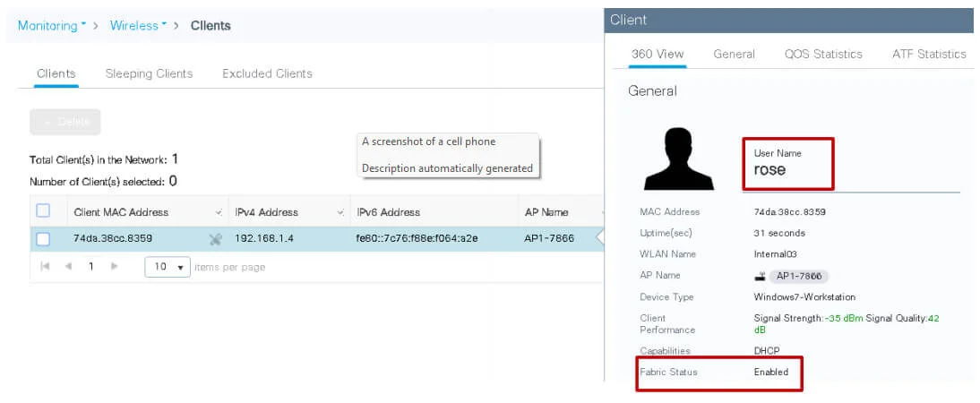Open Client MAC Address column filter chevron
This screenshot has width=980, height=403.
point(218,213)
